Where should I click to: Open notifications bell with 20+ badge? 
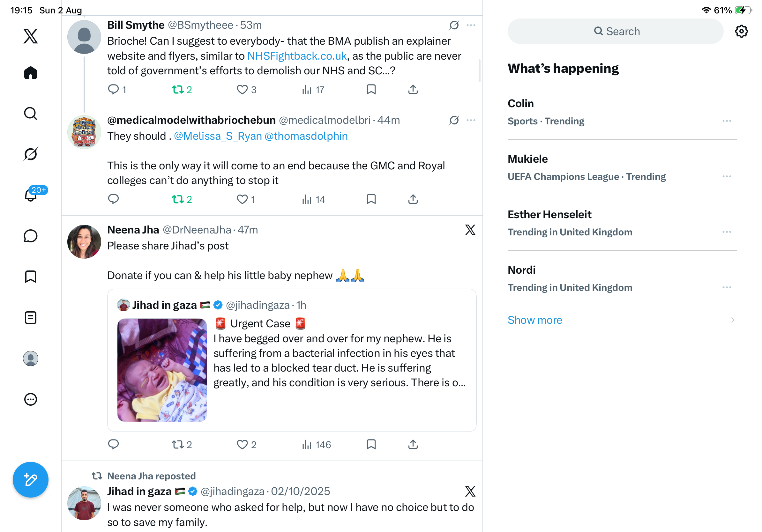31,195
